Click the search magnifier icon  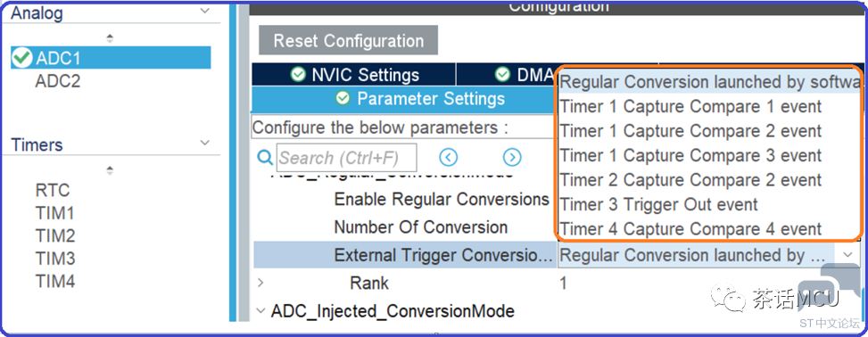pos(265,159)
